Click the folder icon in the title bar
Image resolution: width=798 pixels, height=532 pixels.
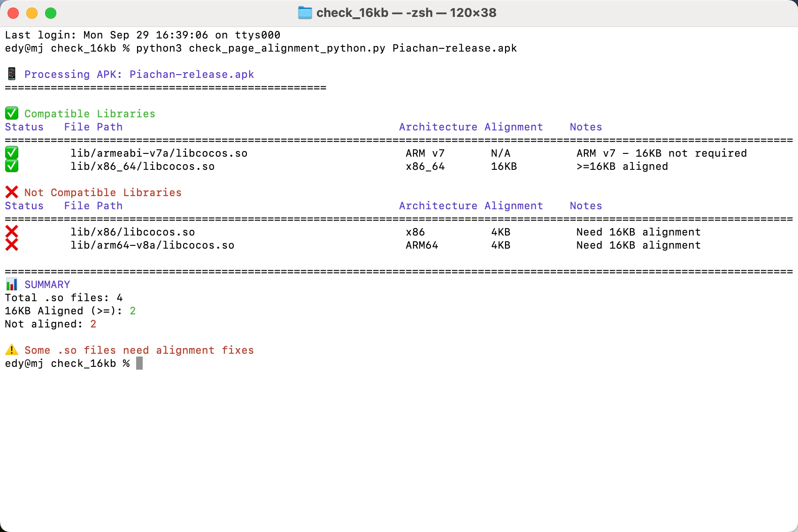pos(305,13)
